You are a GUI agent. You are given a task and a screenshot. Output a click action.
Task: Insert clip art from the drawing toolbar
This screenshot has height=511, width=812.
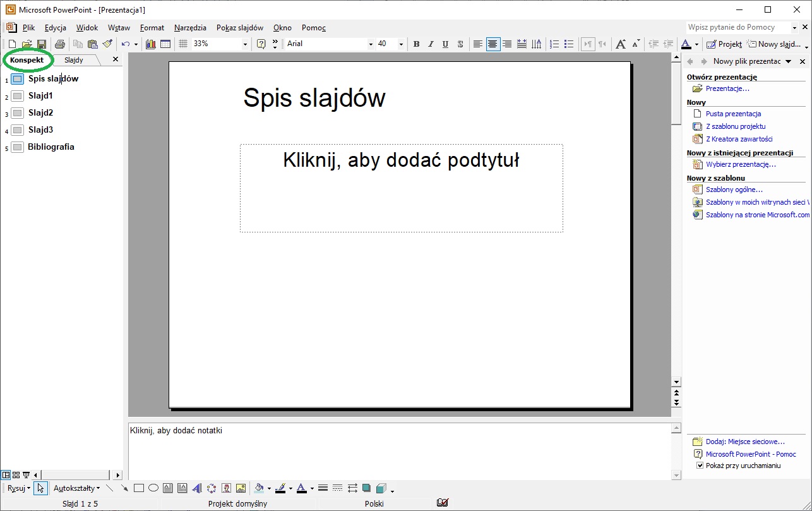pos(226,488)
